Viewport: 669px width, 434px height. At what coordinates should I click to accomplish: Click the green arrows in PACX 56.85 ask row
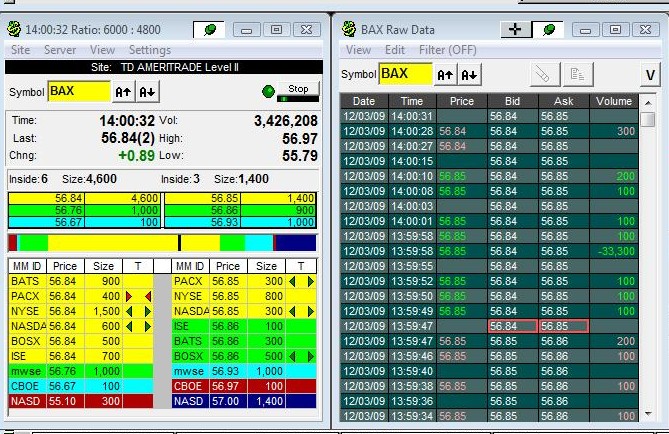coord(301,281)
